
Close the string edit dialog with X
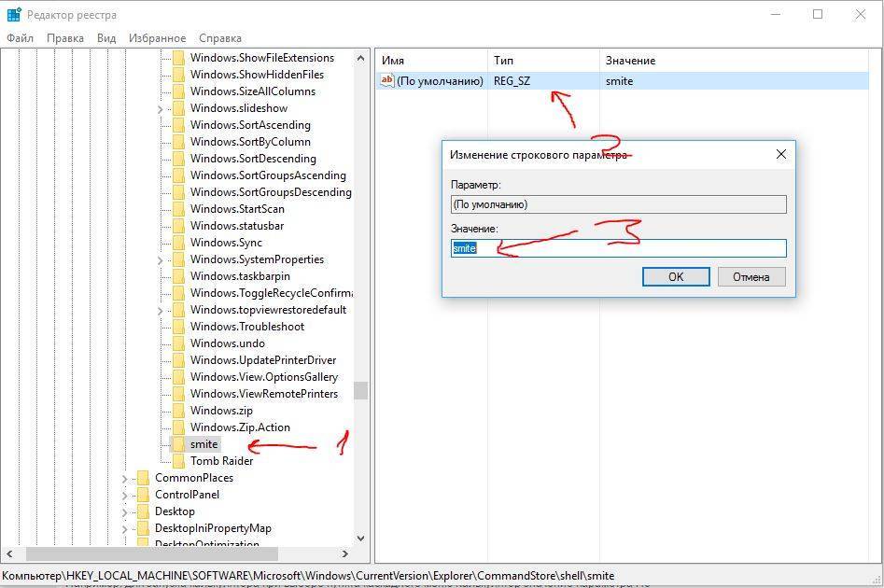click(x=781, y=154)
